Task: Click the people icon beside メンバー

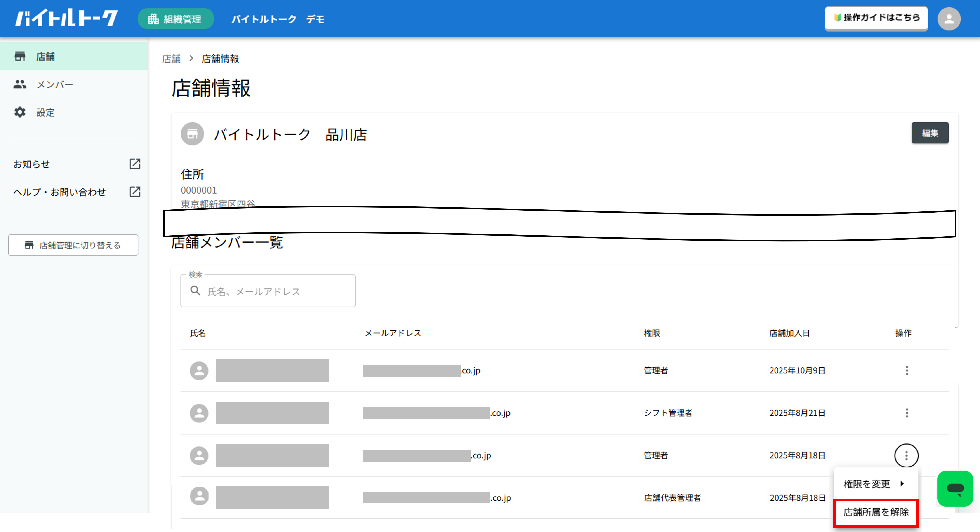Action: (20, 84)
